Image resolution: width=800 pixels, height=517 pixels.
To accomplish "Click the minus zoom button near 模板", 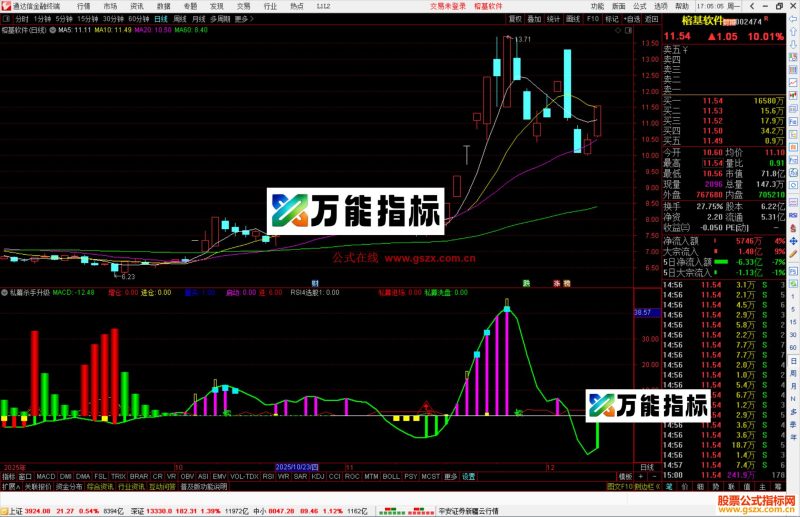I will point(654,476).
